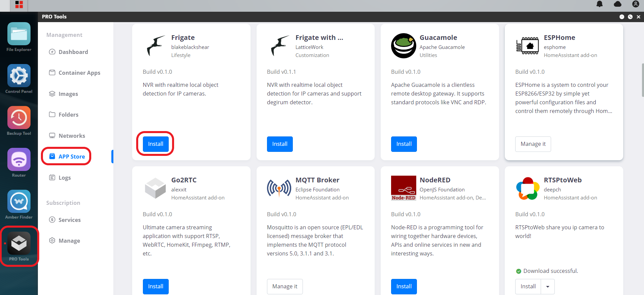644x295 pixels.
Task: Open the Backup Tool app
Action: [19, 118]
